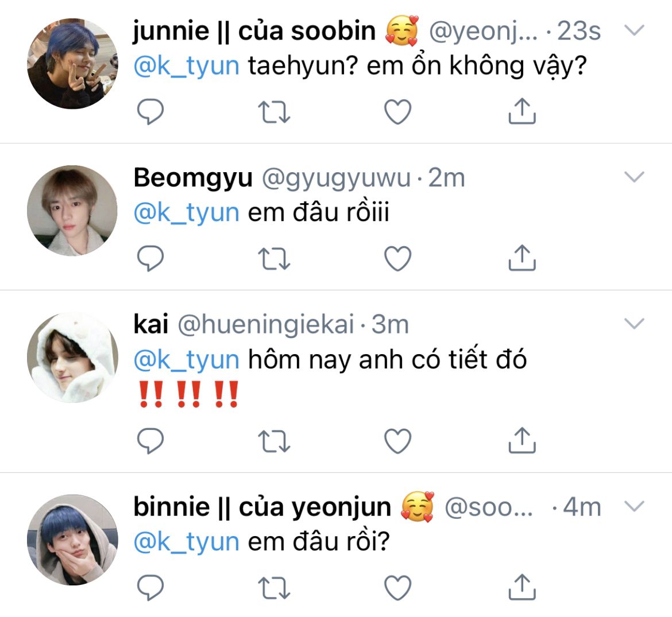This screenshot has height=617, width=672.
Task: Open @k_tyun mention in Beomgyu's tweet
Action: 186,213
